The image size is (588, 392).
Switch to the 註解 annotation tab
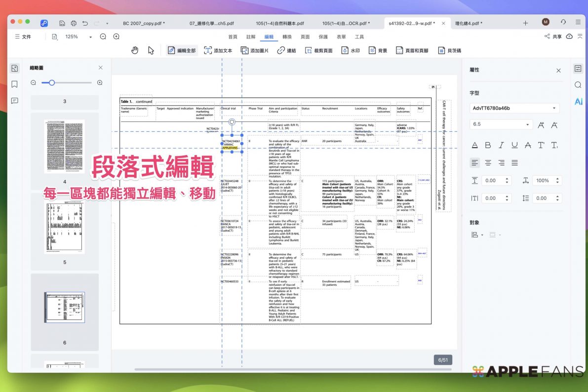click(x=251, y=37)
